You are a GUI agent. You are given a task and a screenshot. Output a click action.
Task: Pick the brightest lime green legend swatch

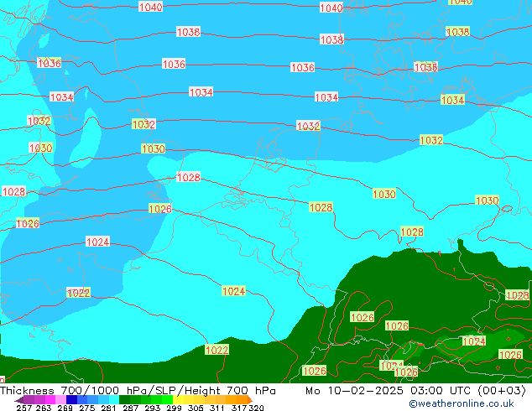(167, 400)
